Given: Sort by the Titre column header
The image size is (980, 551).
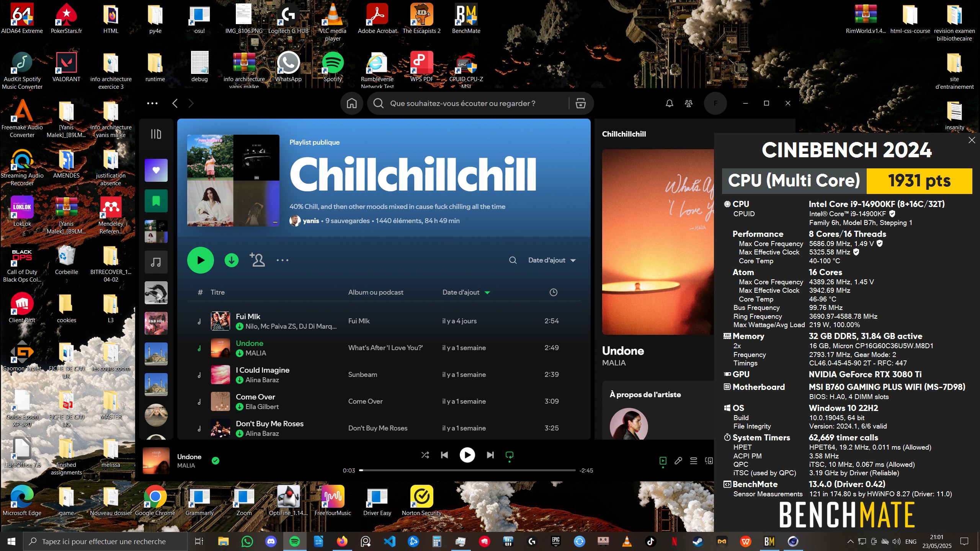Looking at the screenshot, I should click(x=217, y=292).
